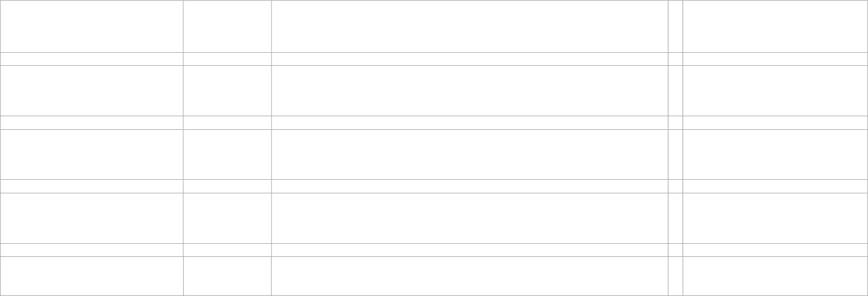868x296 pixels.
Task: Click the widest cell in the top row
Action: (x=469, y=26)
